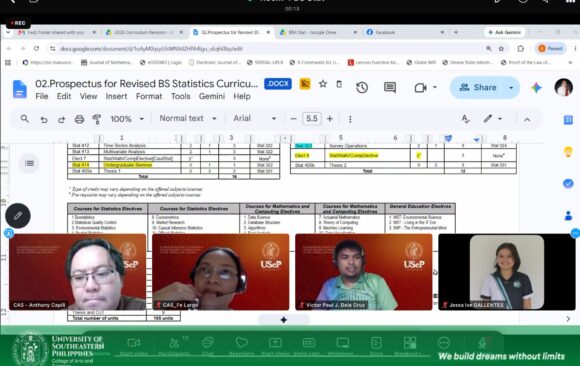Open the toolbar three-dot more options
580x366 pixels.
tap(350, 119)
